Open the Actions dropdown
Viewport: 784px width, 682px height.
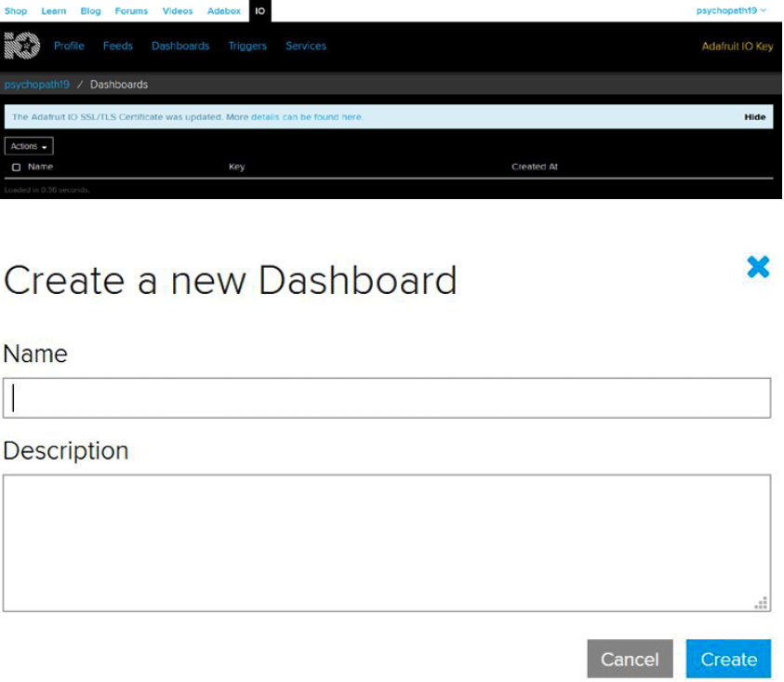tap(29, 146)
